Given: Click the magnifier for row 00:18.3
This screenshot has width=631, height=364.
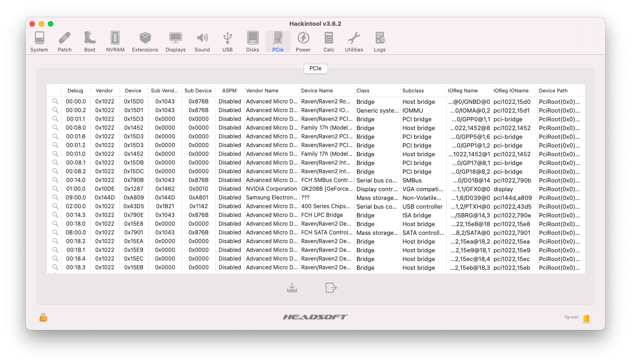Looking at the screenshot, I should click(x=55, y=267).
